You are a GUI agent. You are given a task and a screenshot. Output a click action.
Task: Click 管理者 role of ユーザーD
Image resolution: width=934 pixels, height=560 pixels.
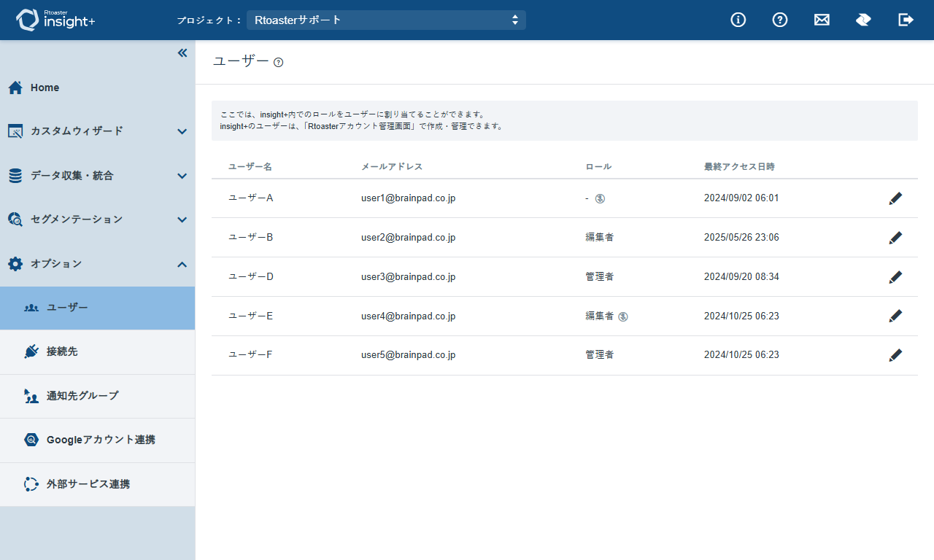(599, 276)
